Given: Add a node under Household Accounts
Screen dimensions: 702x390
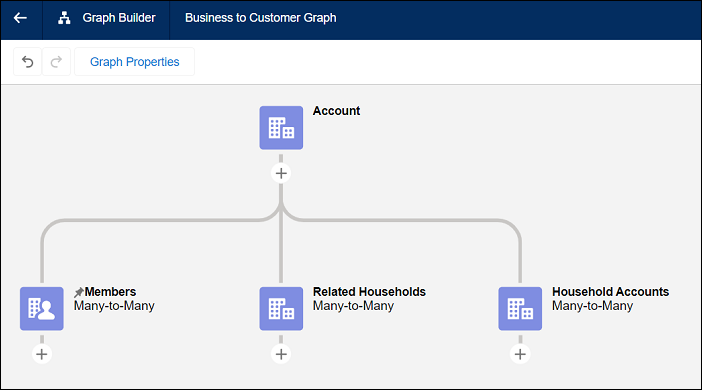Looking at the screenshot, I should pyautogui.click(x=520, y=354).
